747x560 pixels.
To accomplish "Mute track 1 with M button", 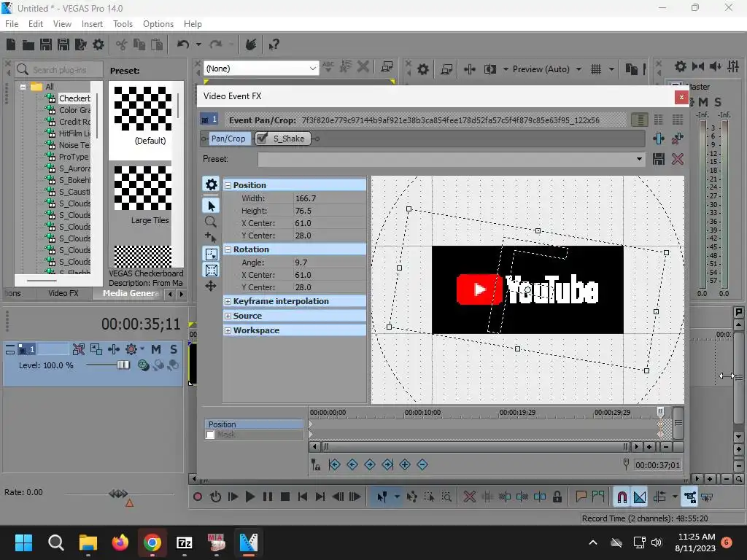I will [x=156, y=349].
